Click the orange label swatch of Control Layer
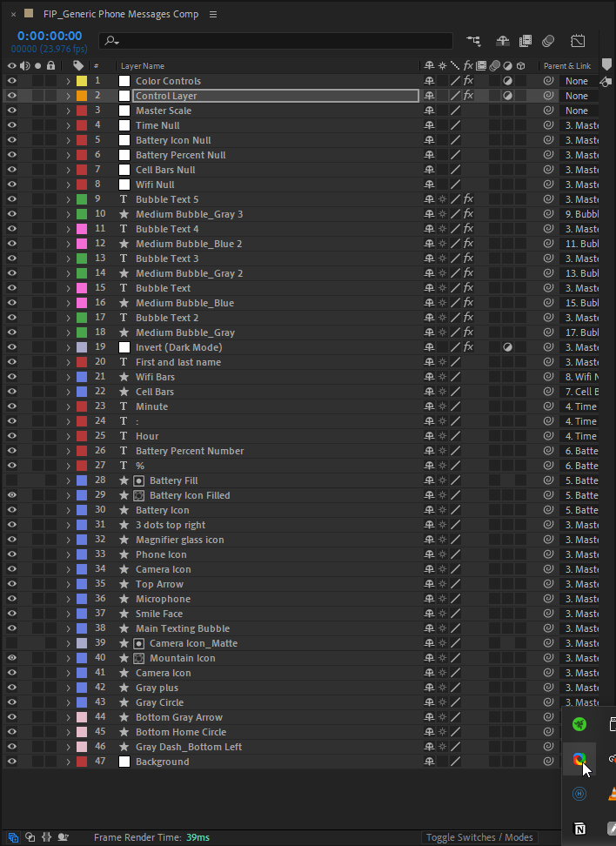Viewport: 616px width, 846px height. click(82, 96)
